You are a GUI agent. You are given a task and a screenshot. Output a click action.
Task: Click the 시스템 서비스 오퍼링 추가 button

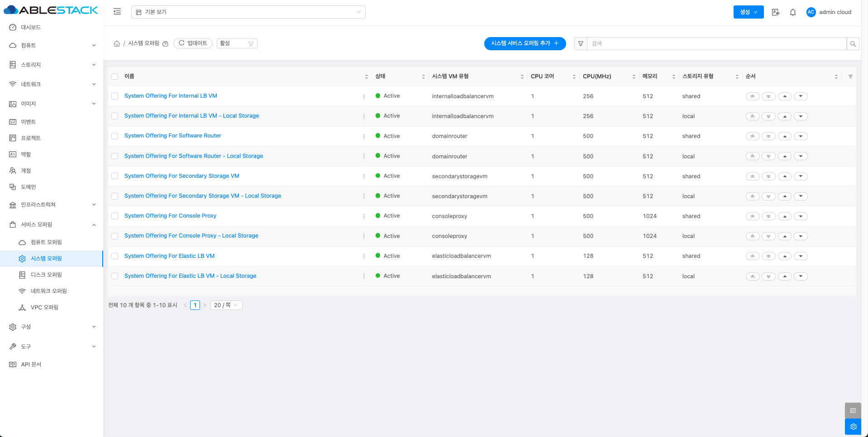(525, 43)
